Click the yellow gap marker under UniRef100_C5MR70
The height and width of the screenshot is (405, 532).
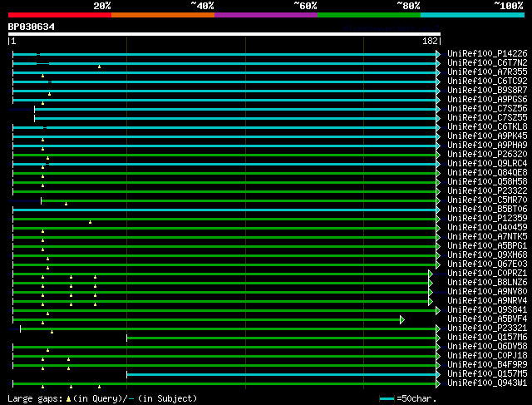click(x=66, y=204)
